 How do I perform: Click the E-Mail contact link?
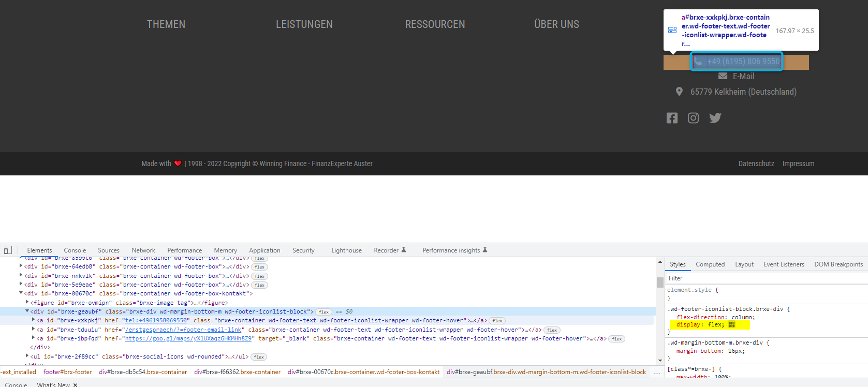tap(743, 76)
